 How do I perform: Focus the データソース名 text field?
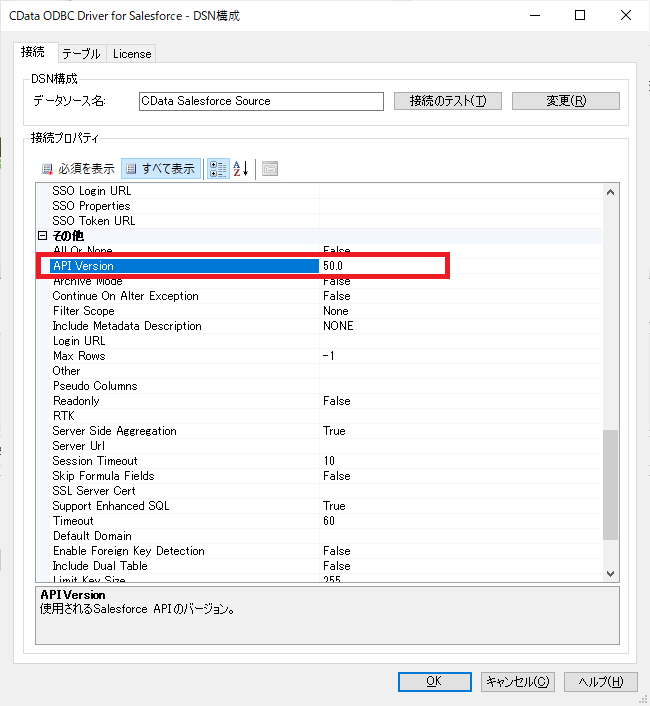coord(261,101)
